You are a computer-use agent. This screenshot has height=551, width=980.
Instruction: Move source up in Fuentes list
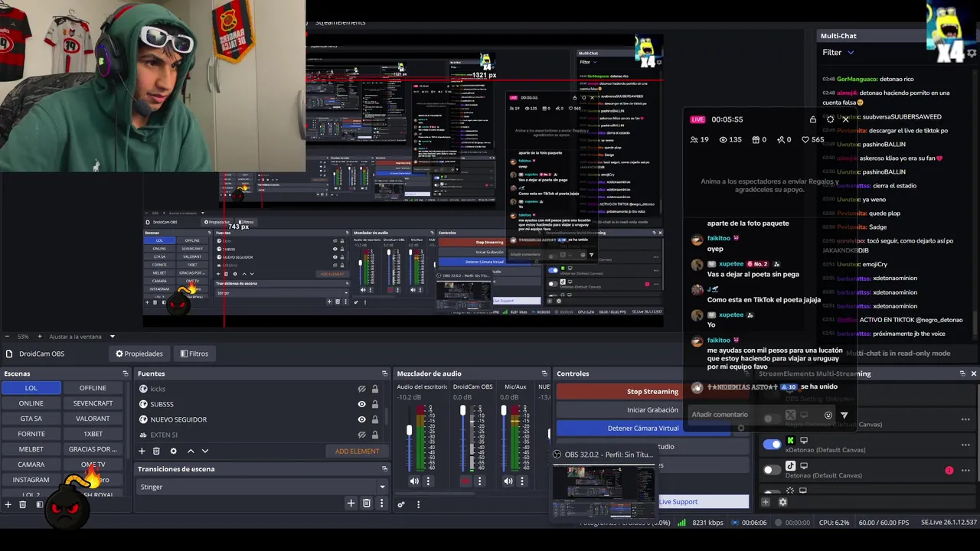(x=191, y=451)
